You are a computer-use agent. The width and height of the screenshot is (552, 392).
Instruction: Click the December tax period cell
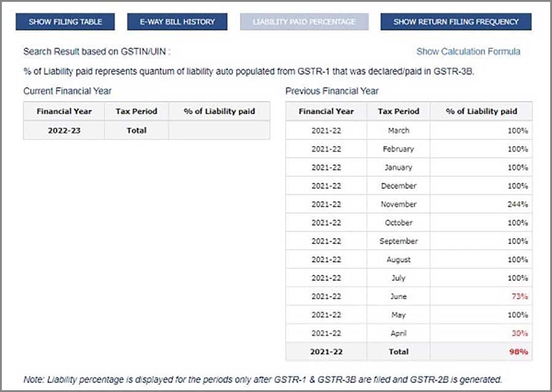[398, 186]
